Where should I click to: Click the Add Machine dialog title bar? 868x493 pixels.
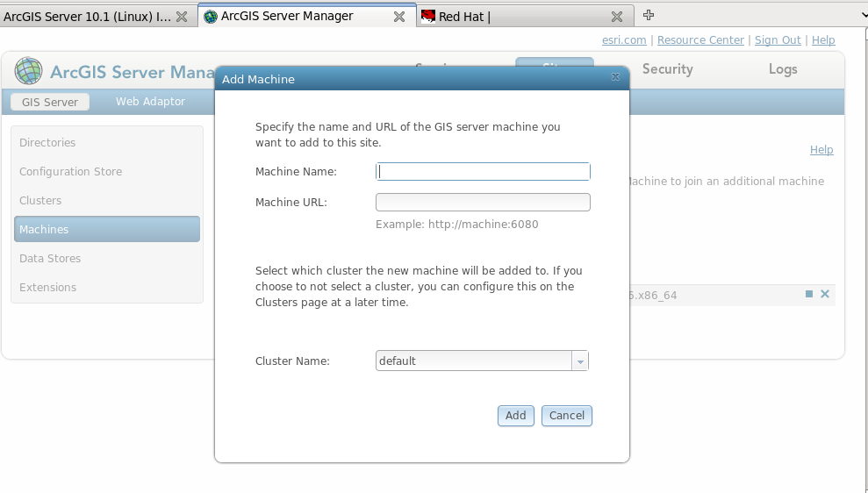coord(422,79)
